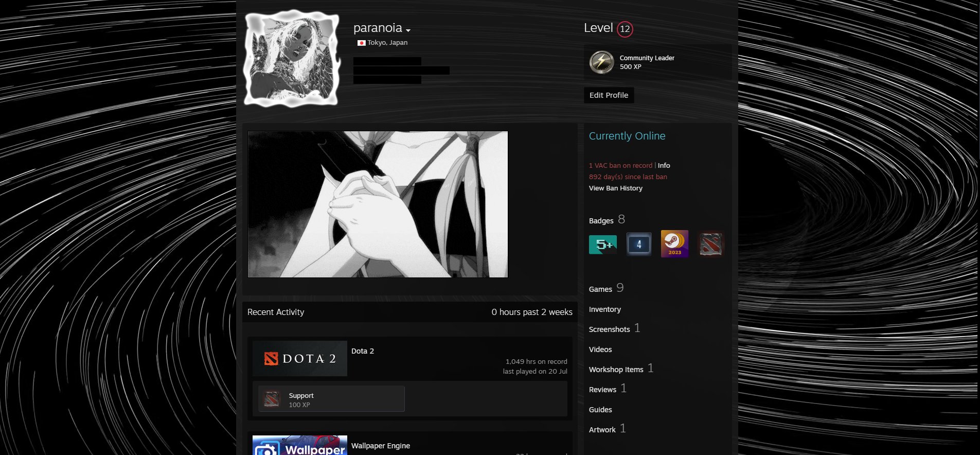Click the Community Leader badge icon
Screen dimensions: 980x455
click(x=601, y=62)
